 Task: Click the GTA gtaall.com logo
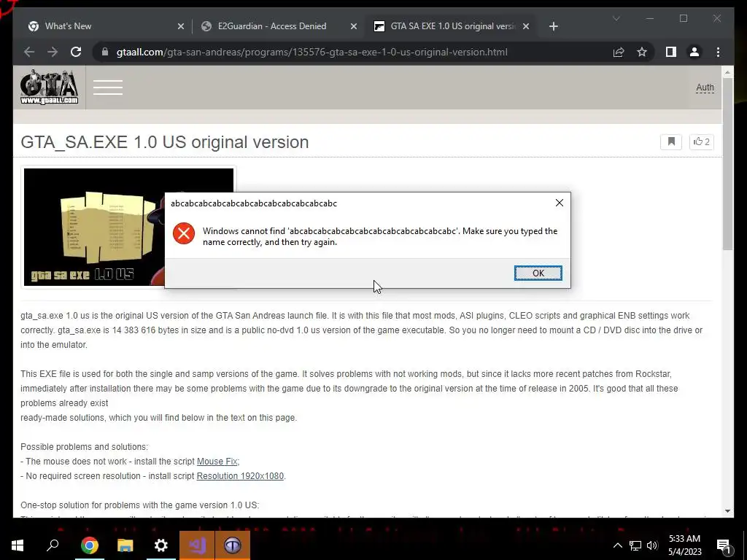coord(49,87)
